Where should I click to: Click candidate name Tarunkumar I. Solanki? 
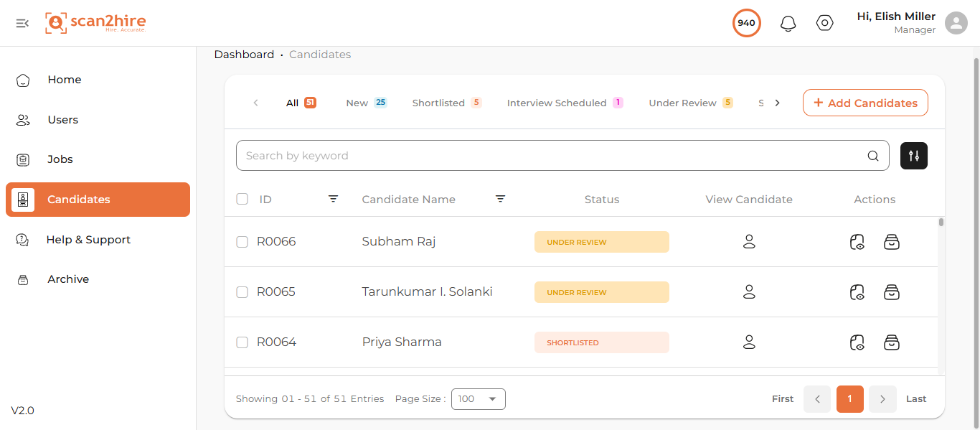427,292
